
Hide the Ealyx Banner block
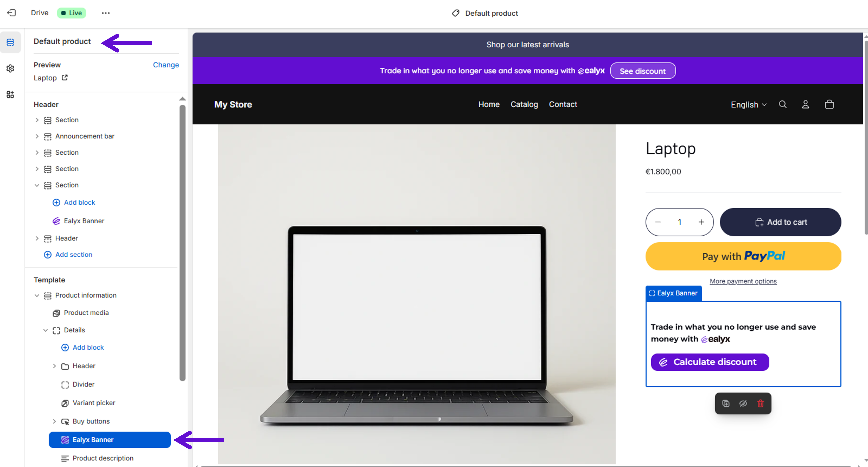[x=743, y=403]
